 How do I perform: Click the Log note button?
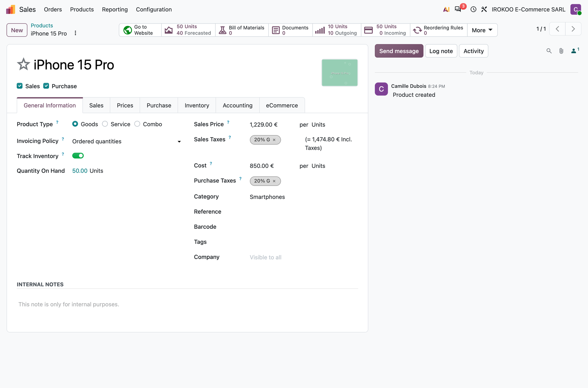tap(441, 51)
